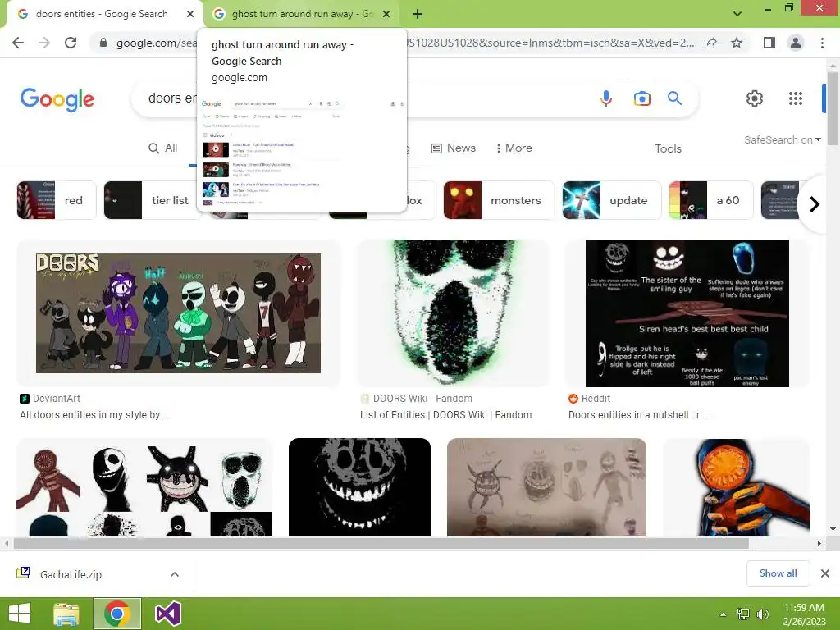
Task: Click the blue magnifier search button
Action: 674,98
